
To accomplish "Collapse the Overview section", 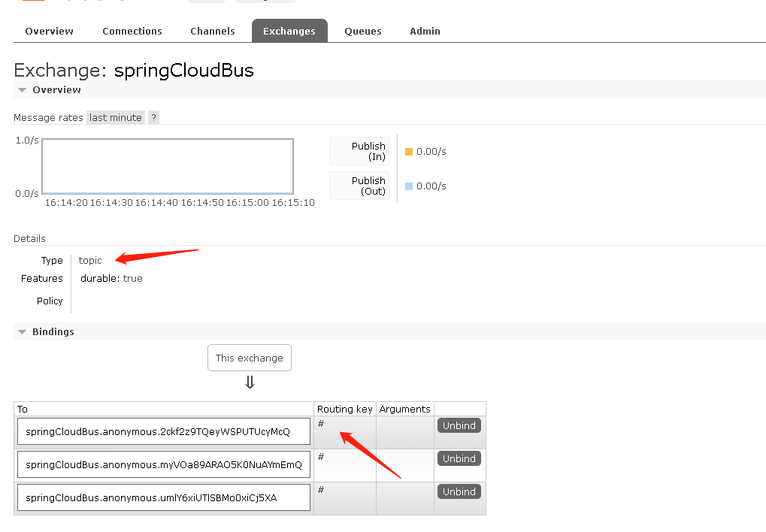I will [x=56, y=90].
